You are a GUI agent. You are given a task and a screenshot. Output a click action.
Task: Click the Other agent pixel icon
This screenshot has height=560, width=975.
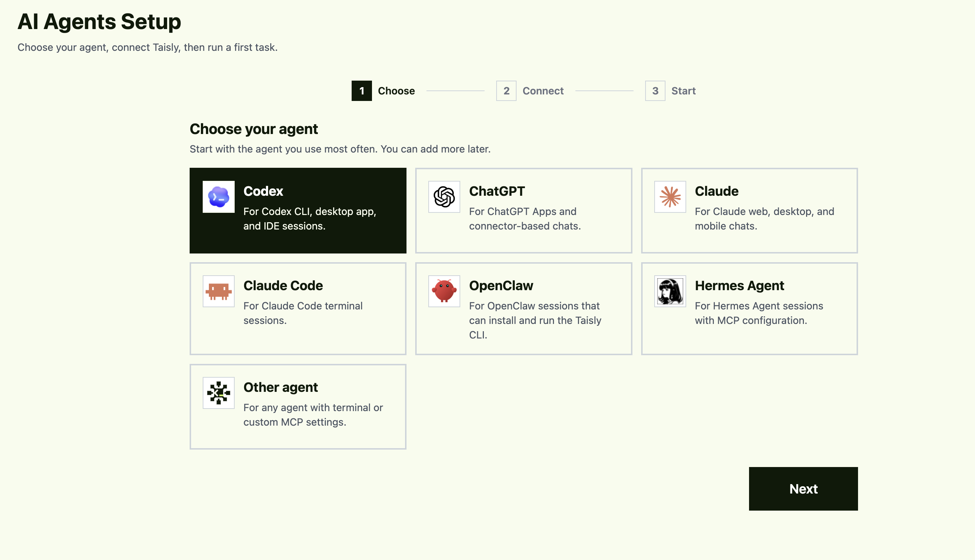coord(218,393)
